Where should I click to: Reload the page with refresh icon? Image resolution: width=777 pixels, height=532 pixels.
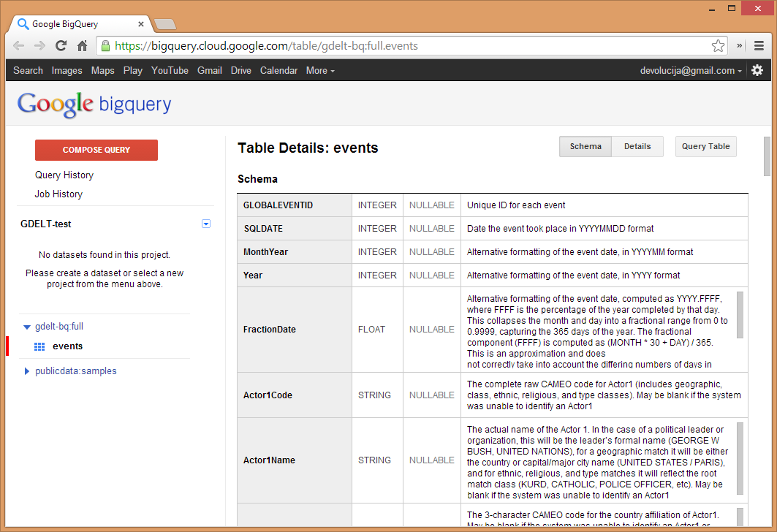click(x=61, y=45)
